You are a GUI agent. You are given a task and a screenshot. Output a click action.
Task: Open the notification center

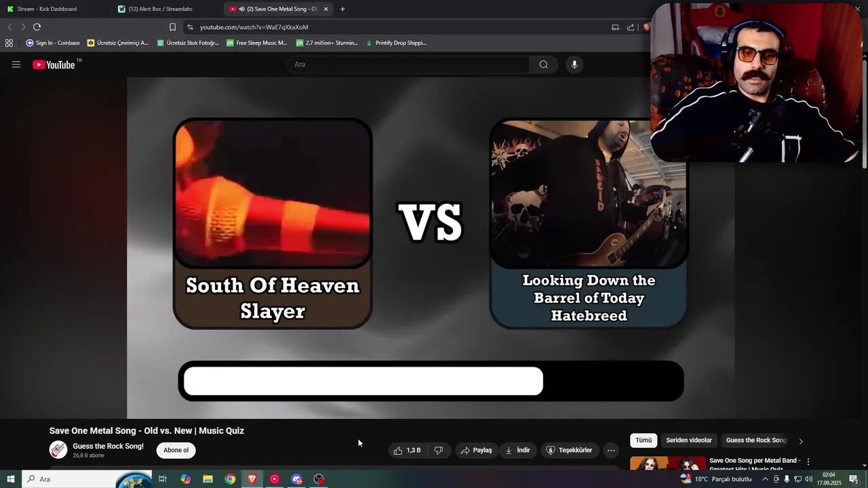[x=854, y=479]
